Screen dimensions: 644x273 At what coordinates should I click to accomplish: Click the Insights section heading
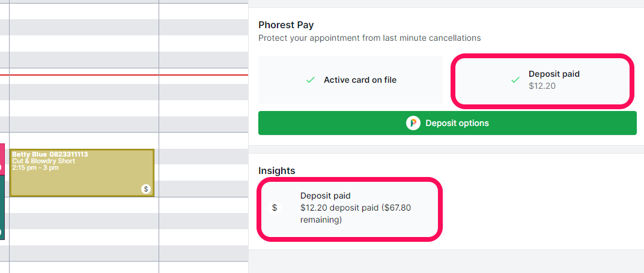(277, 170)
